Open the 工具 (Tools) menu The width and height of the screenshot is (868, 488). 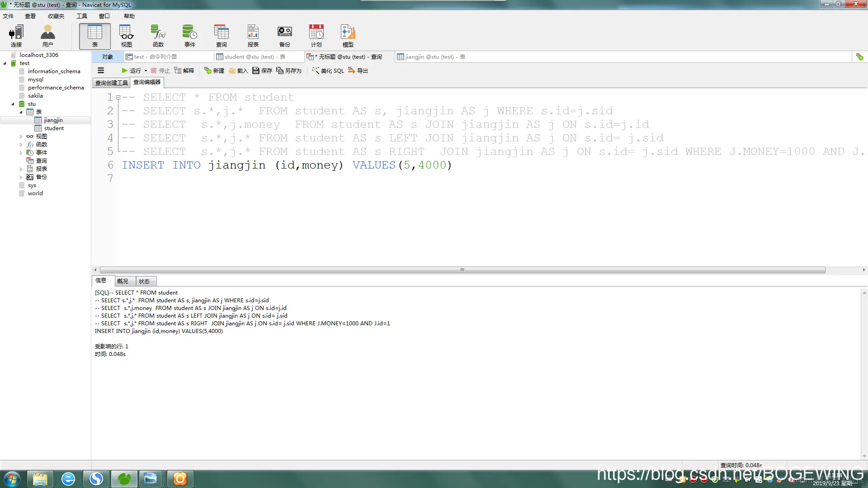(81, 16)
